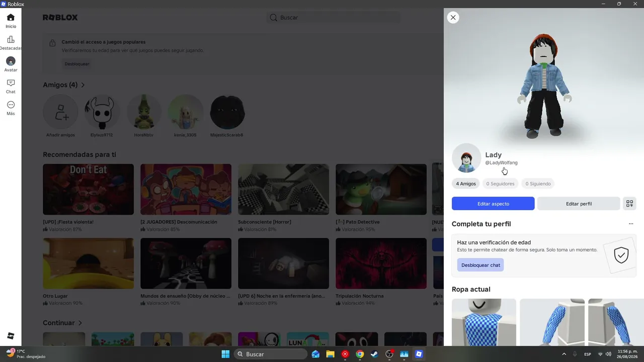Open the Mundos de ensueño game thumbnail

click(186, 263)
